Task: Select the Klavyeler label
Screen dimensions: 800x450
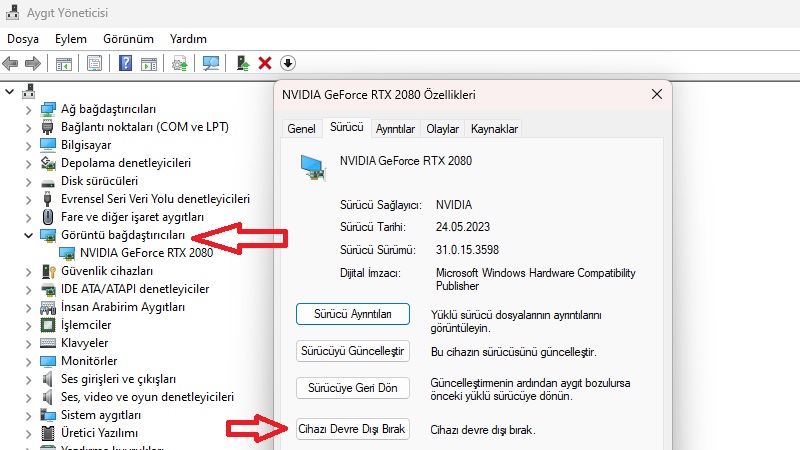Action: [x=85, y=343]
